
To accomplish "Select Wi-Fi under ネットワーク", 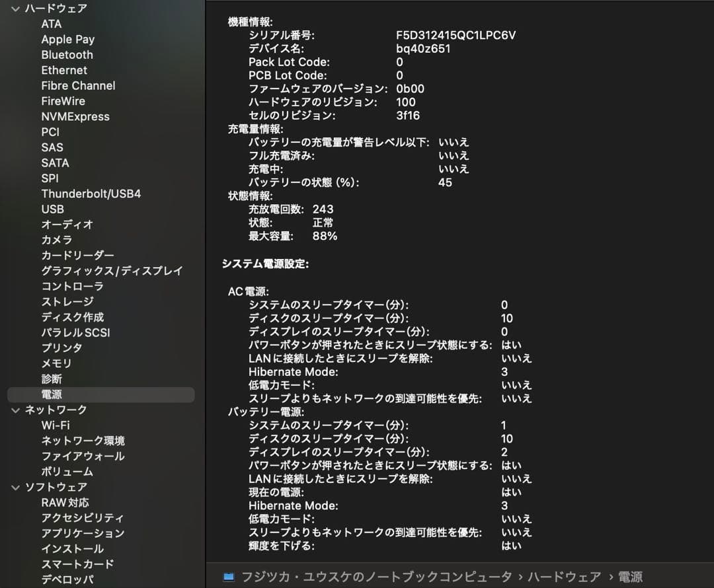I will pos(55,425).
